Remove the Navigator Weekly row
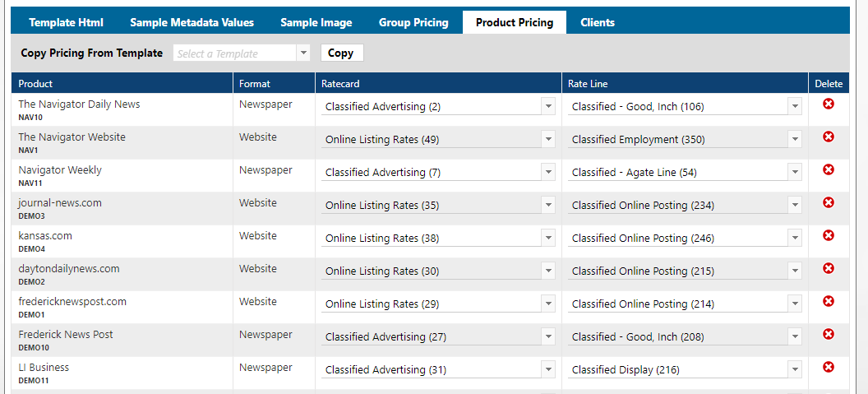Image resolution: width=868 pixels, height=394 pixels. coord(829,169)
